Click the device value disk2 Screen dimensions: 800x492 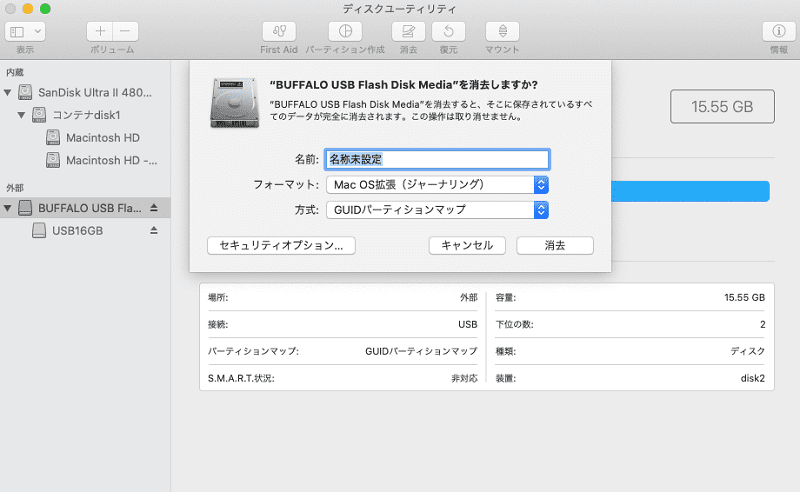coord(753,378)
